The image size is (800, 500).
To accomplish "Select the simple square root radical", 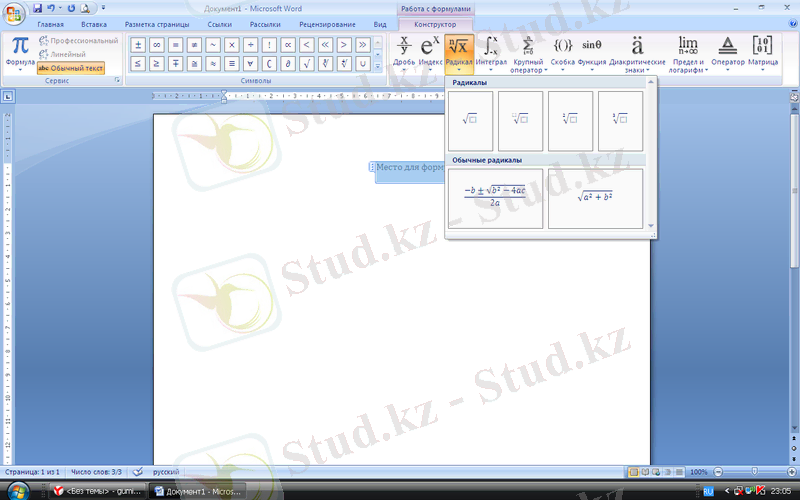I will tap(470, 121).
